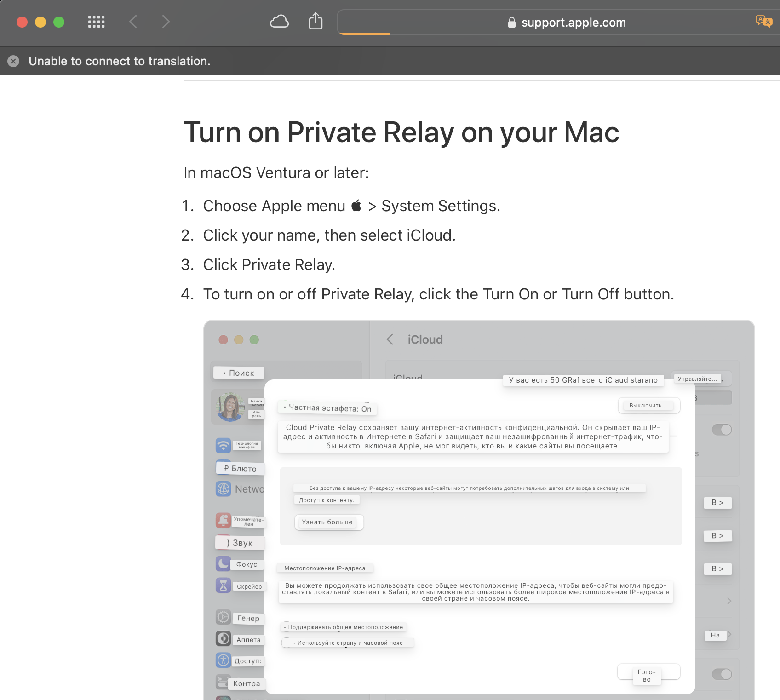
Task: Open the Translate icon in the address bar
Action: 763,21
